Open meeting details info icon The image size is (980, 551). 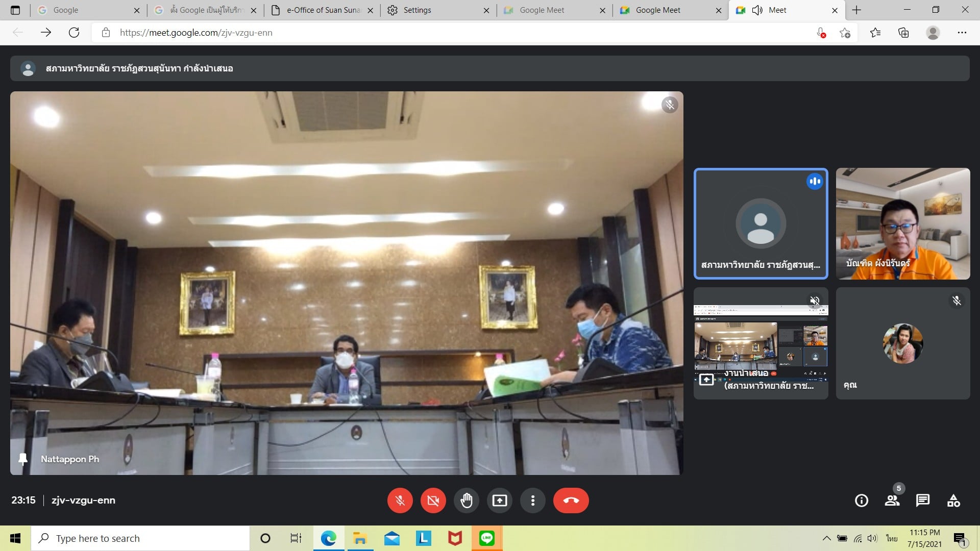point(861,500)
